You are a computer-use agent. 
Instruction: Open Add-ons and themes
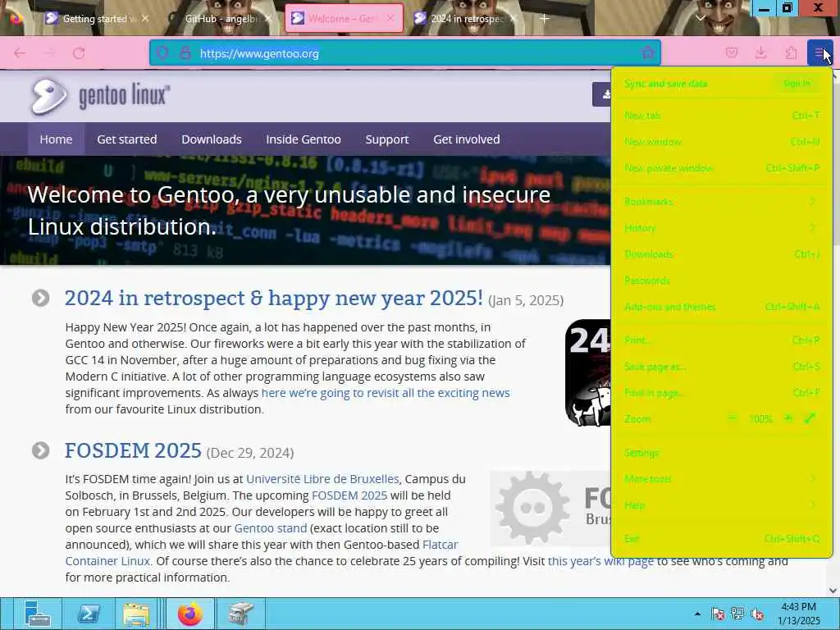721,307
